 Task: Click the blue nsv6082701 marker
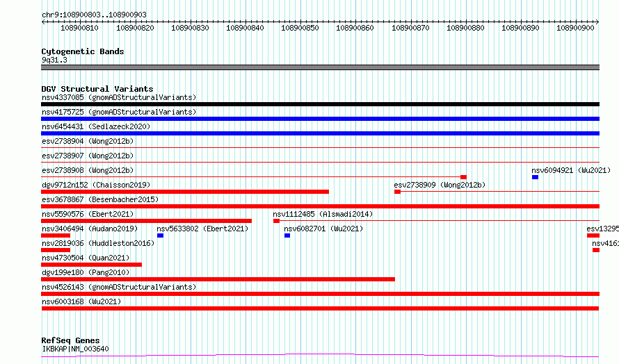(287, 235)
